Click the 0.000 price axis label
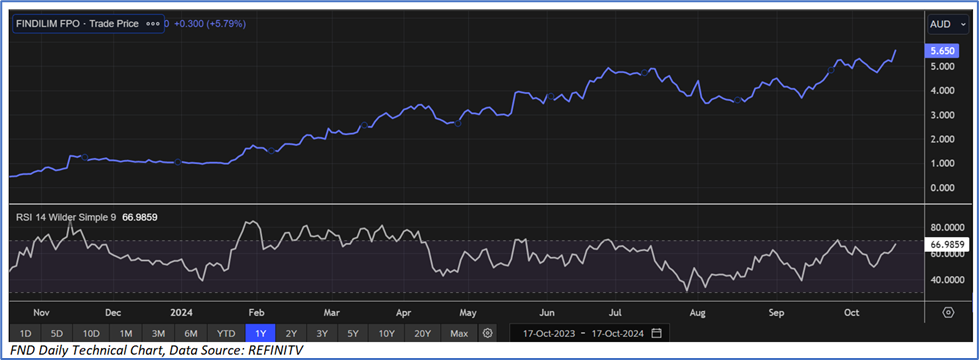 (942, 188)
